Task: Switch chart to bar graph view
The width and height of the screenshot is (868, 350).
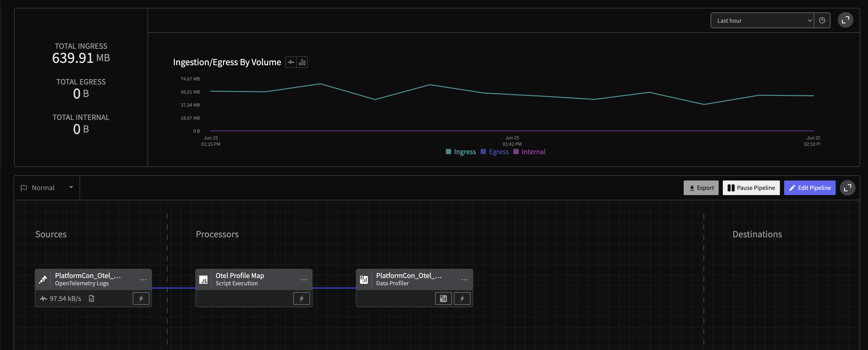Action: [302, 62]
